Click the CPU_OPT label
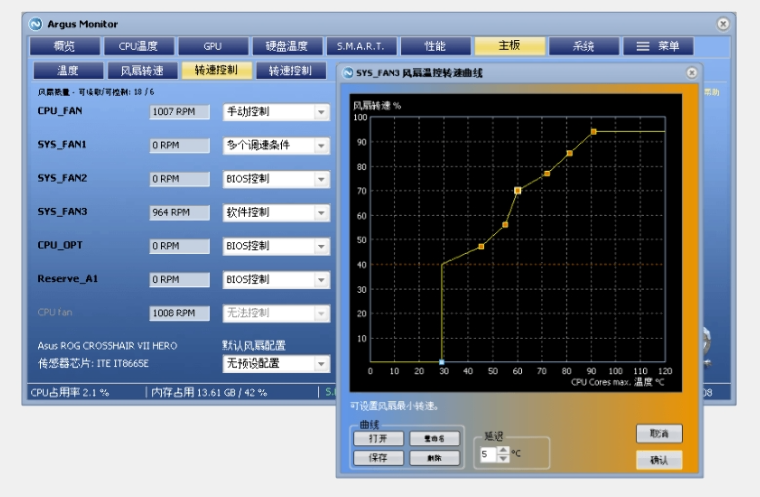760x497 pixels. [x=60, y=245]
